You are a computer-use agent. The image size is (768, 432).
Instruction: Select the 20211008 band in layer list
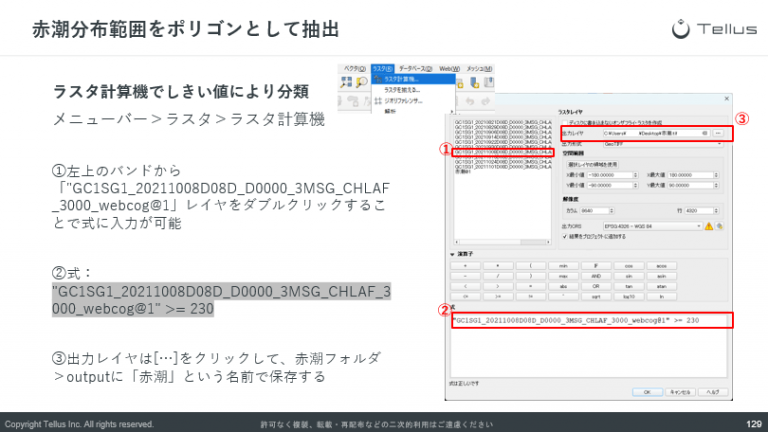click(503, 152)
